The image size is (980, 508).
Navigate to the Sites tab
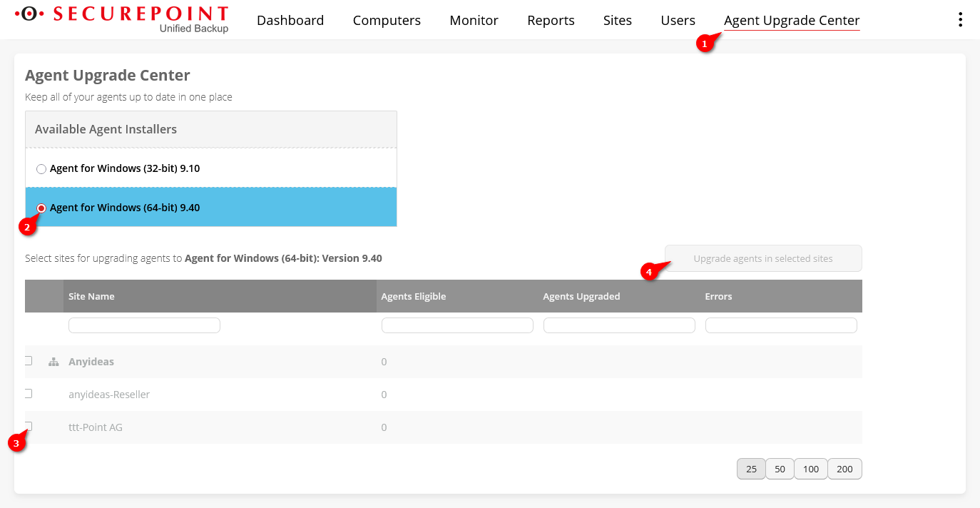click(x=617, y=21)
